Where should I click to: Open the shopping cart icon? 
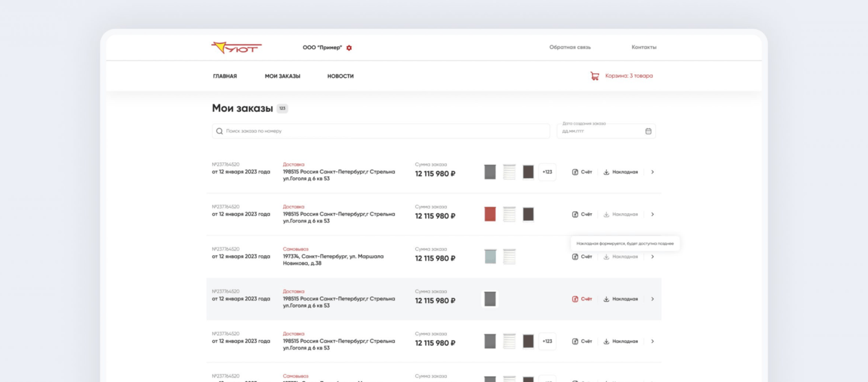(x=595, y=76)
